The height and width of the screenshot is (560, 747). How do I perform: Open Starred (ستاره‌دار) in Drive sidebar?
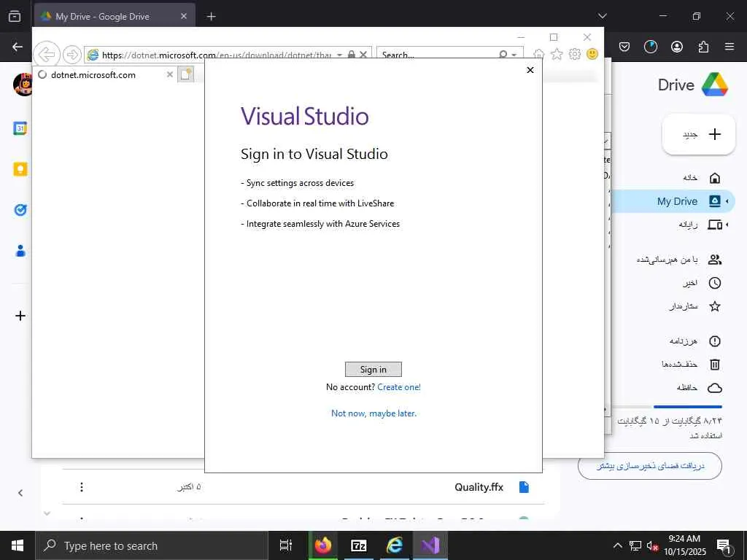(694, 306)
